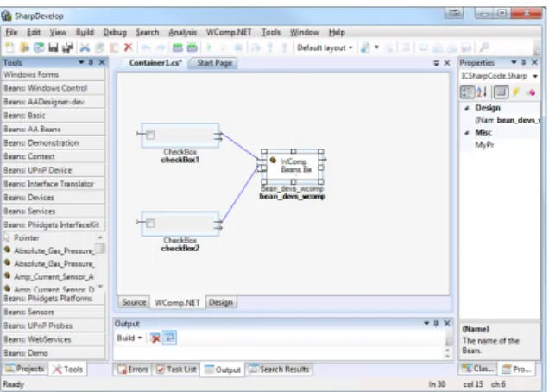This screenshot has width=549, height=392.
Task: Collapse the Design category in Properties
Action: tap(467, 108)
